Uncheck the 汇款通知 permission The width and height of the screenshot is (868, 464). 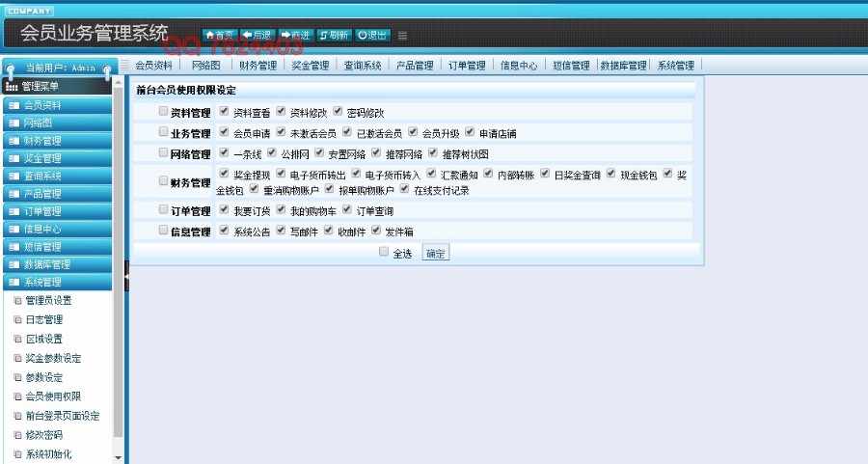432,174
